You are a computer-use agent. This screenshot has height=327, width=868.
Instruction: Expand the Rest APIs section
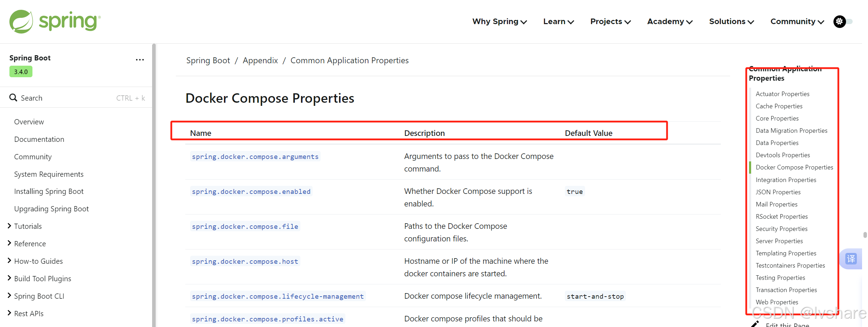(x=9, y=313)
